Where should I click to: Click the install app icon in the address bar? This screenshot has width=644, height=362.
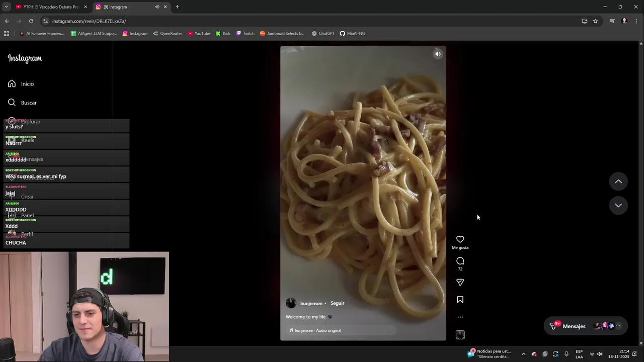click(584, 21)
